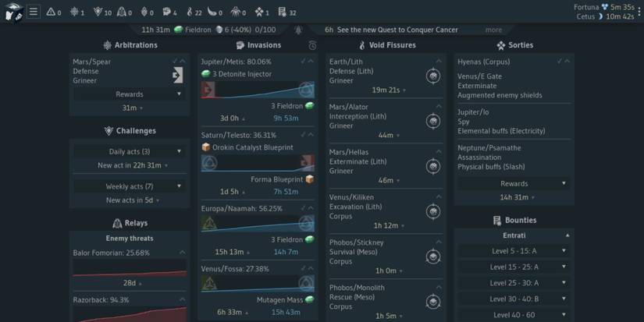Open the hamburger menu in top bar
The height and width of the screenshot is (322, 644).
pyautogui.click(x=34, y=12)
